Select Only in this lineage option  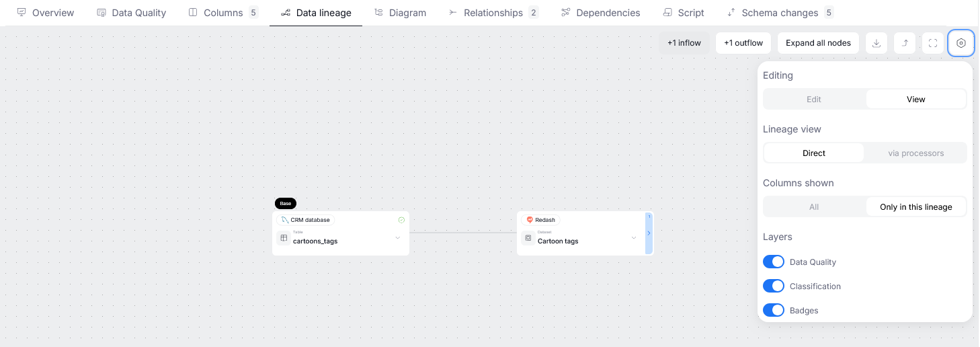click(916, 206)
